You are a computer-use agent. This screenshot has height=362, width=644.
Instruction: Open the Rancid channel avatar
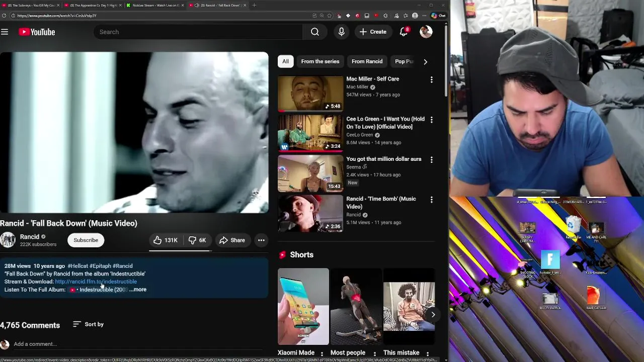coord(8,240)
